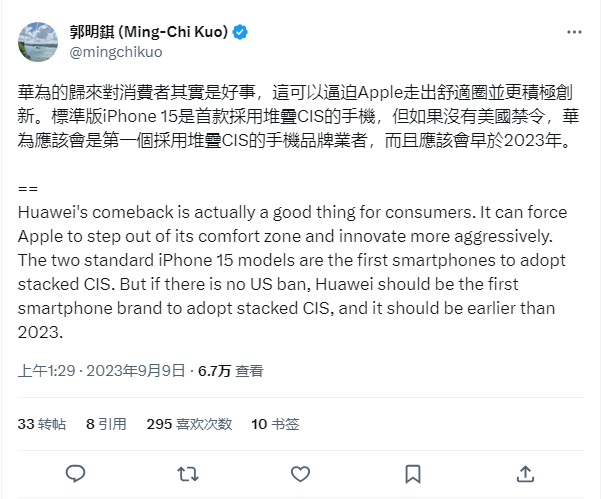The height and width of the screenshot is (499, 601).
Task: Click the "==" separator line in the tweet
Action: pos(28,189)
